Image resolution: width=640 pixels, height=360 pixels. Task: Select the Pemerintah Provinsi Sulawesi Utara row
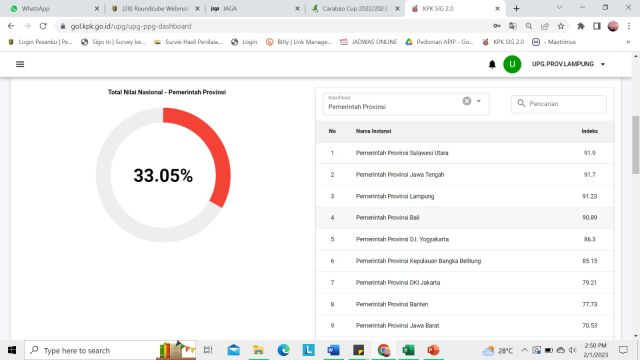point(465,153)
